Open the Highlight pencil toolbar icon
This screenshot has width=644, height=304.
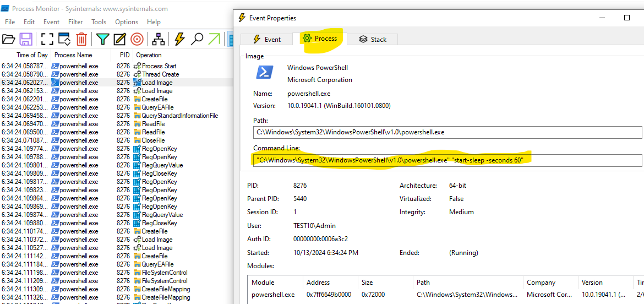pyautogui.click(x=119, y=39)
